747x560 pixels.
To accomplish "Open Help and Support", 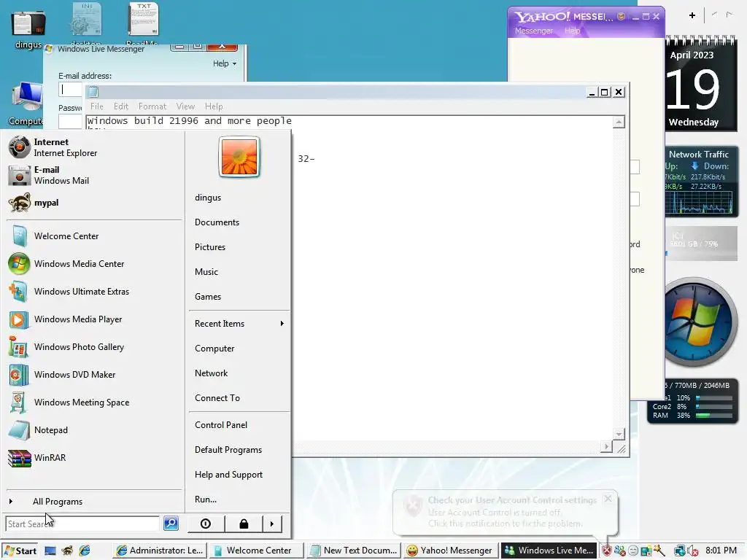I will click(228, 475).
